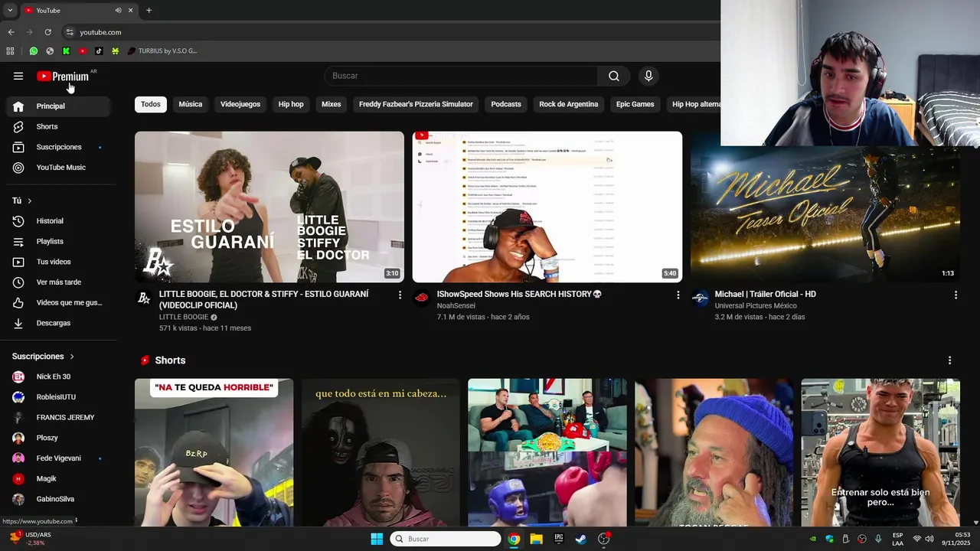Click the YouTube Buscar search field
This screenshot has width=980, height=551.
coord(462,76)
